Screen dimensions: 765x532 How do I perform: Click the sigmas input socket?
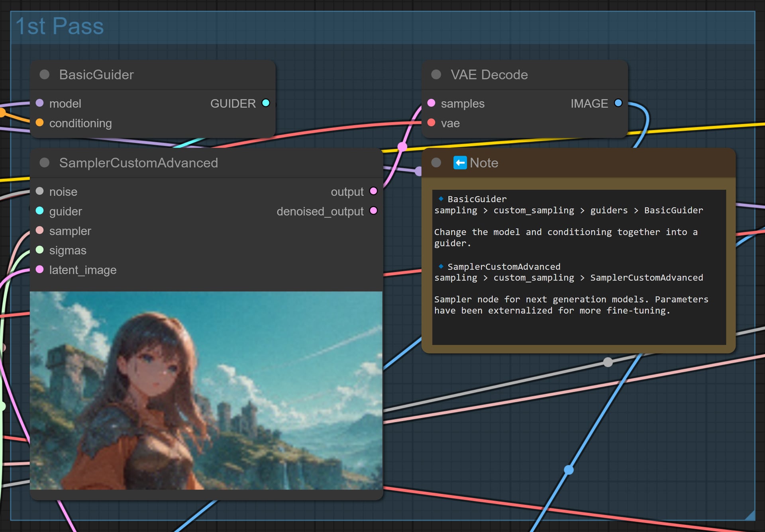[39, 250]
